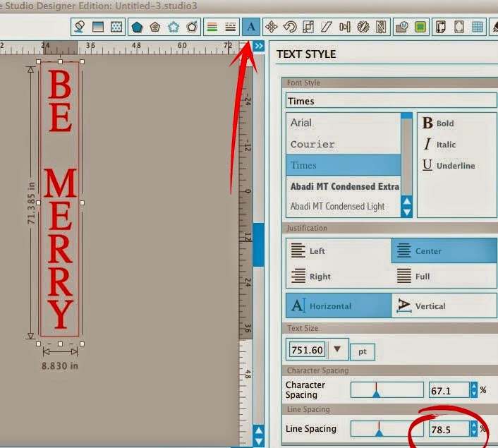Click the font name field showing Times
This screenshot has height=448, width=498.
pos(391,101)
